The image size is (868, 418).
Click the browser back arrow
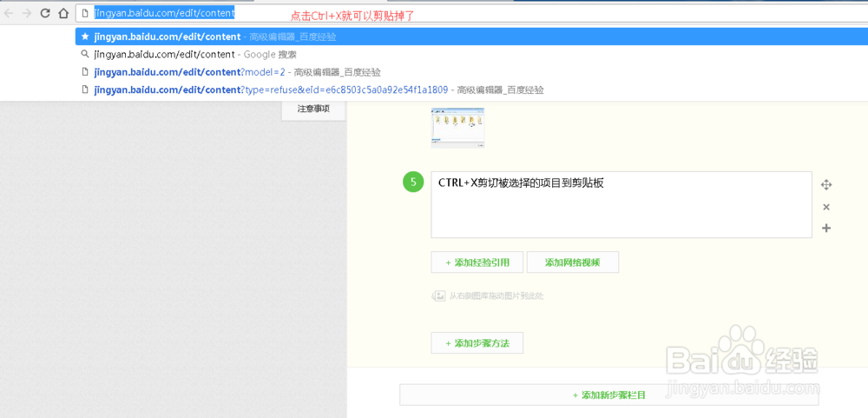tap(10, 12)
